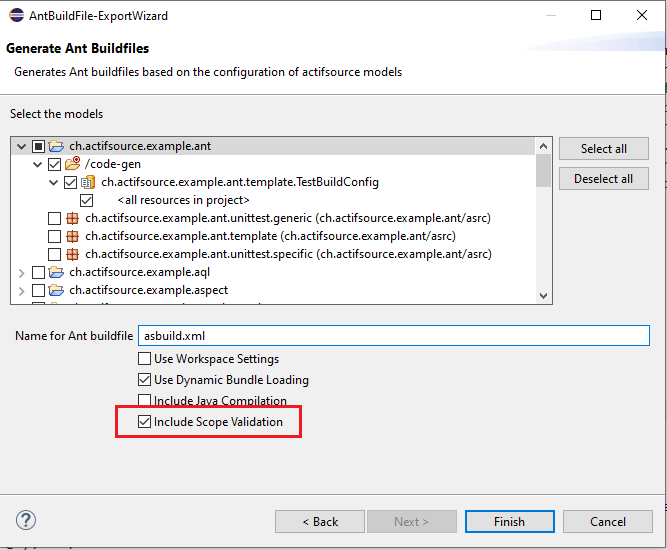Open the Help question mark icon

[26, 520]
